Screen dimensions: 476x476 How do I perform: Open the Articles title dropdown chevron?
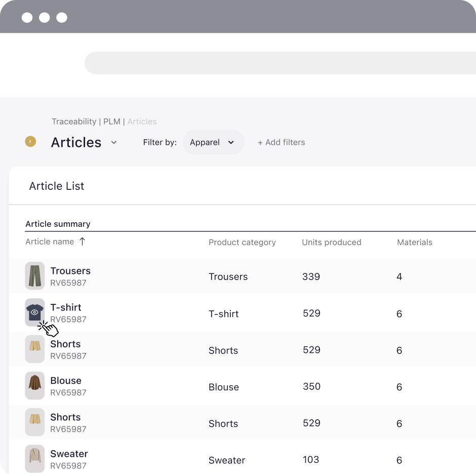(114, 142)
